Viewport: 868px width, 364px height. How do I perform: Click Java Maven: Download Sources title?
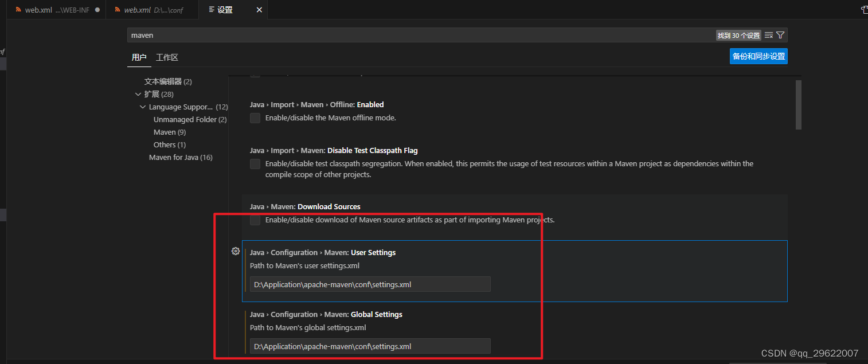pos(305,207)
